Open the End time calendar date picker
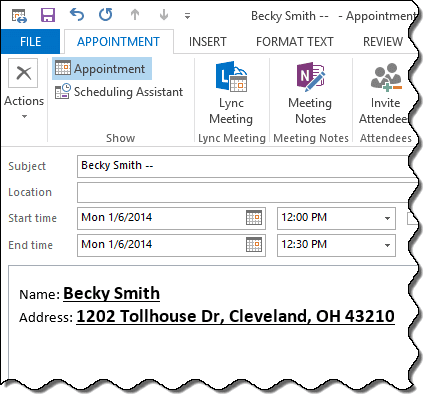Viewport: 428px width, 399px height. pyautogui.click(x=254, y=245)
